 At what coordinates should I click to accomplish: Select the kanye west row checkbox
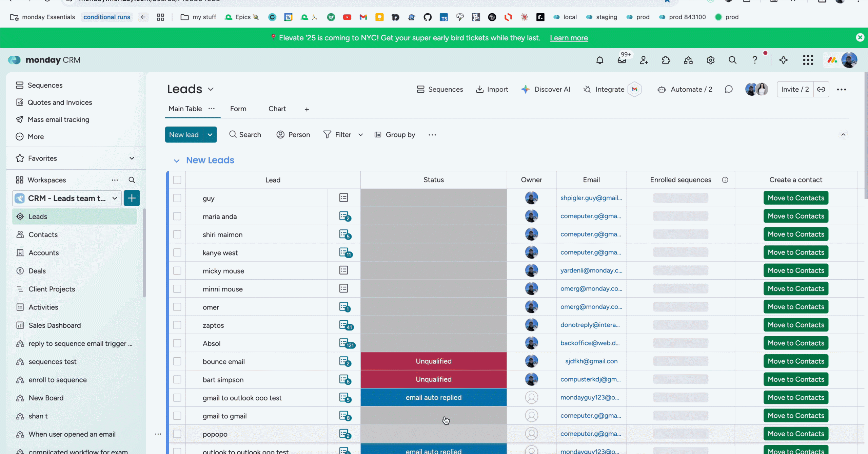click(x=177, y=252)
